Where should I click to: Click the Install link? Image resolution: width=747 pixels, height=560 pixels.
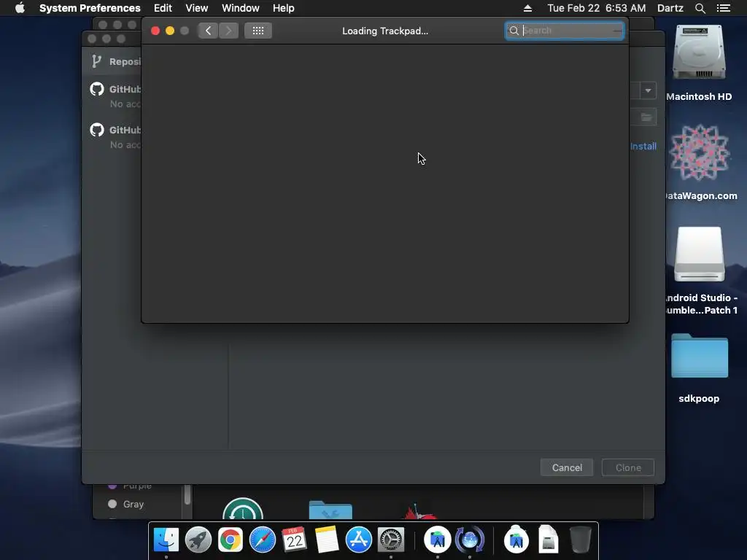pos(643,146)
